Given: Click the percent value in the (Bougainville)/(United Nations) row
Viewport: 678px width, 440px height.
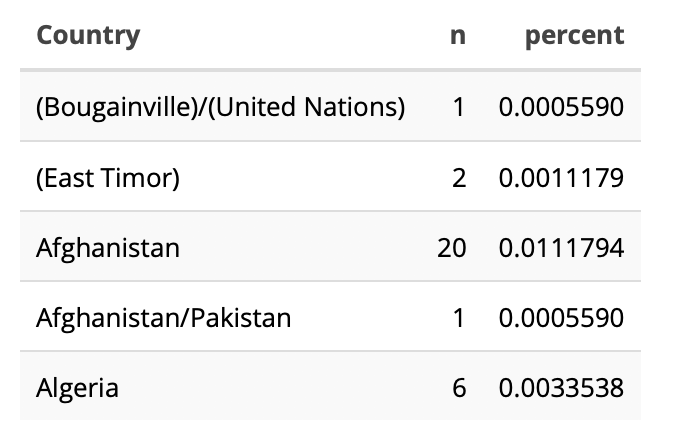Looking at the screenshot, I should 561,107.
